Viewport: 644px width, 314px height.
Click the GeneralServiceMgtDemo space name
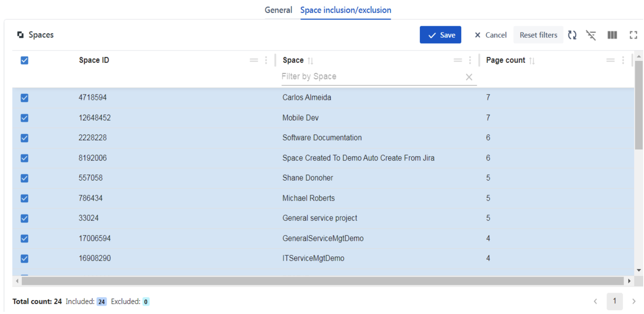tap(323, 238)
